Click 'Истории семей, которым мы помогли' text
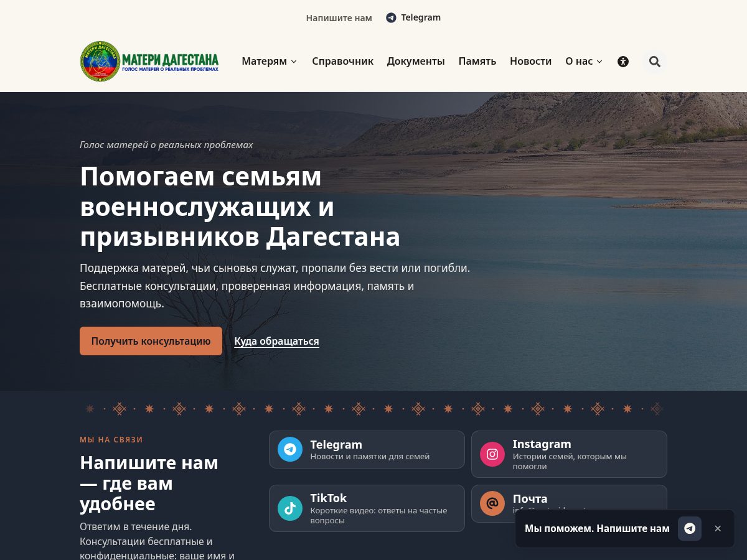Image resolution: width=747 pixels, height=560 pixels. pos(570,461)
